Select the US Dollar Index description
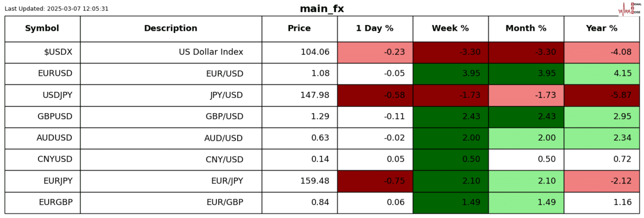Image resolution: width=644 pixels, height=218 pixels. tap(211, 52)
